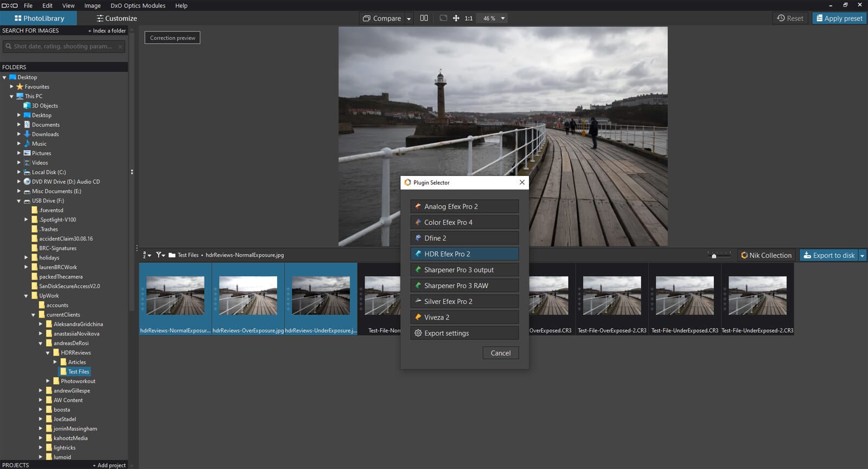
Task: Close the Plugin Selector dialog
Action: coord(522,182)
